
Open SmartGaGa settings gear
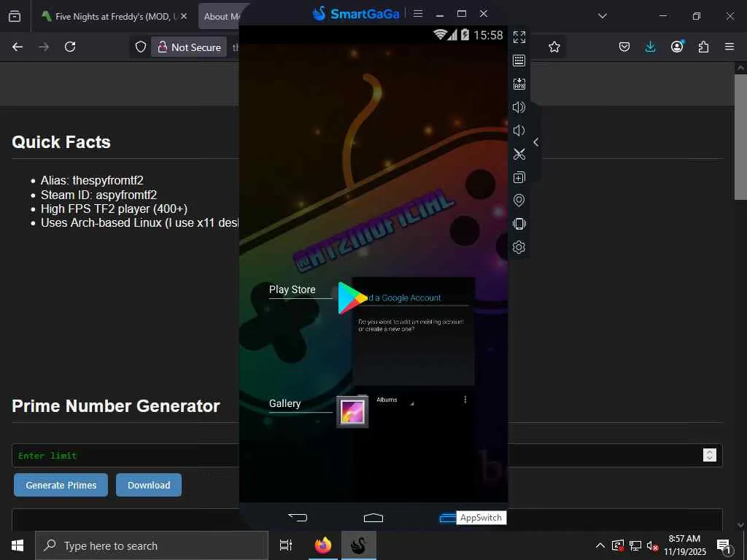(519, 247)
